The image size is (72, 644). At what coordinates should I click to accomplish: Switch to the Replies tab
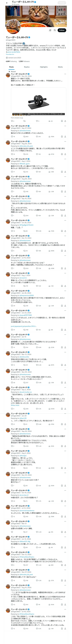tap(27, 67)
